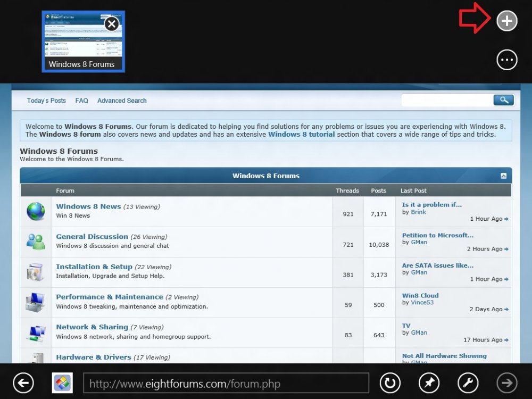
Task: Refresh the page with reload button
Action: click(390, 383)
